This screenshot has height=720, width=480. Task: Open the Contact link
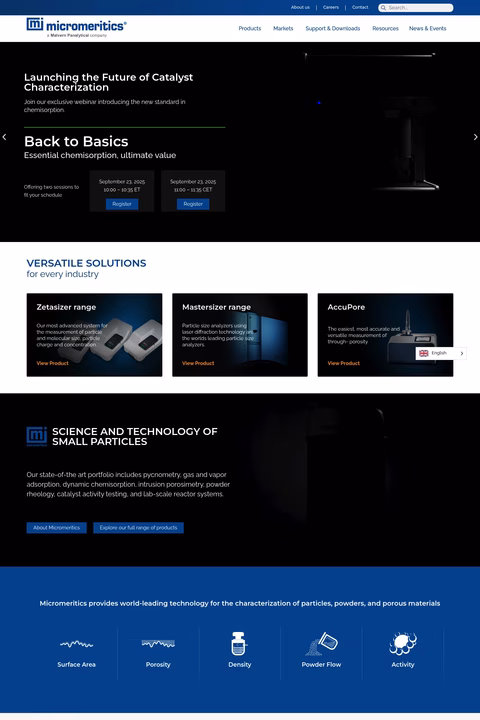coord(360,7)
